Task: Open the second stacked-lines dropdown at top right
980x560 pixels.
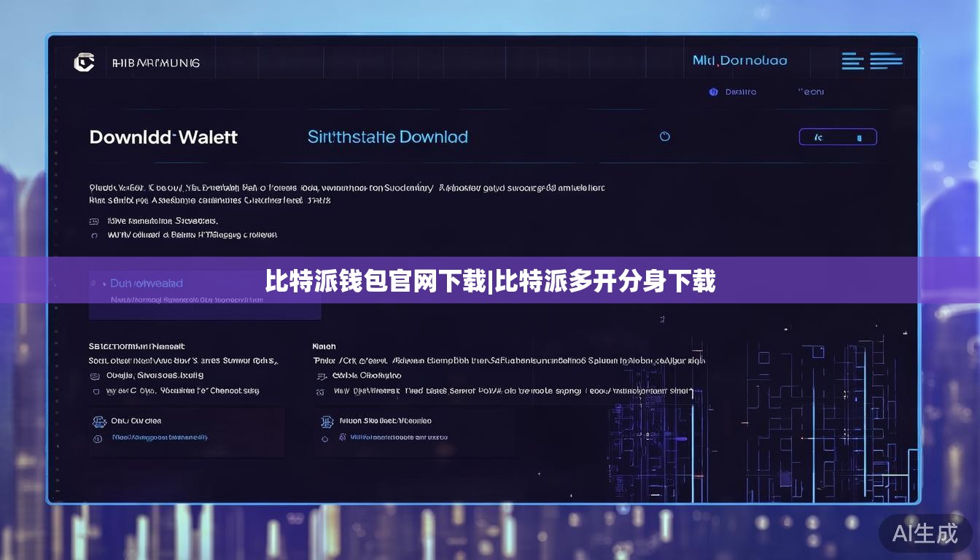Action: pos(886,61)
